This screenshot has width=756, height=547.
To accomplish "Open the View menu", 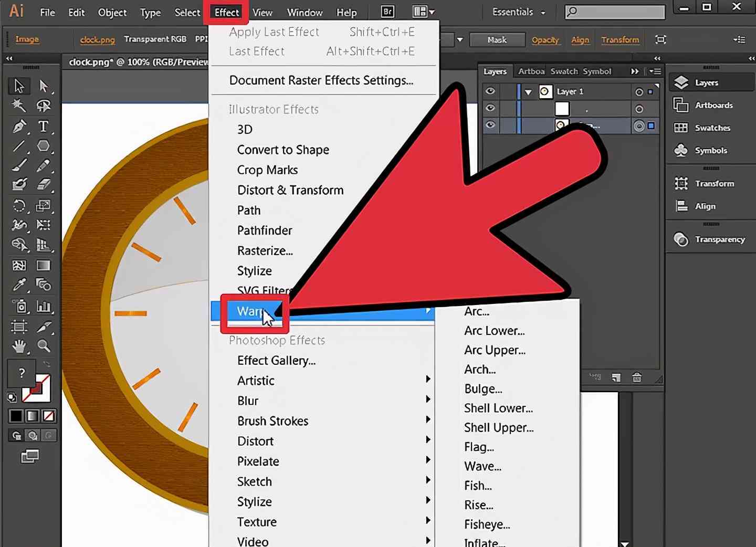I will point(262,12).
